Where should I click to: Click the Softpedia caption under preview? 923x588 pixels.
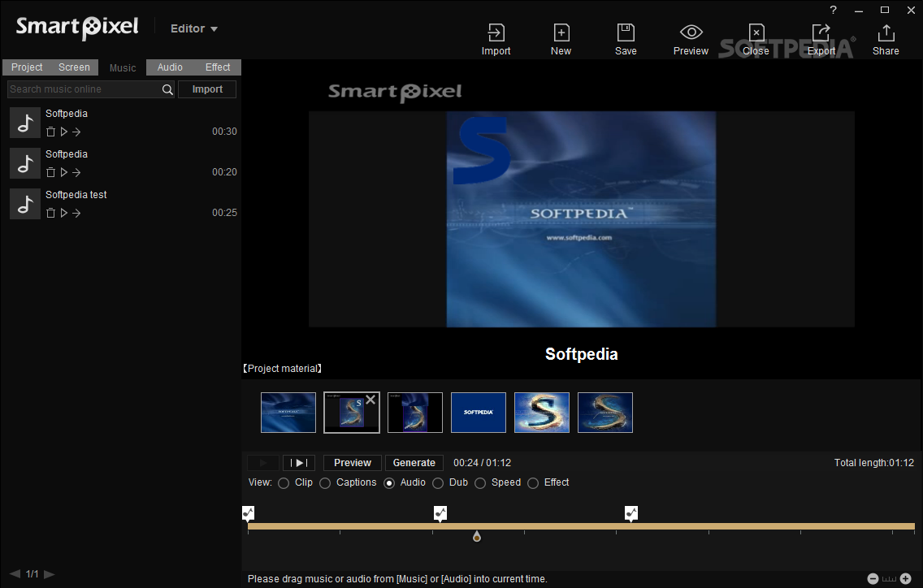click(582, 354)
